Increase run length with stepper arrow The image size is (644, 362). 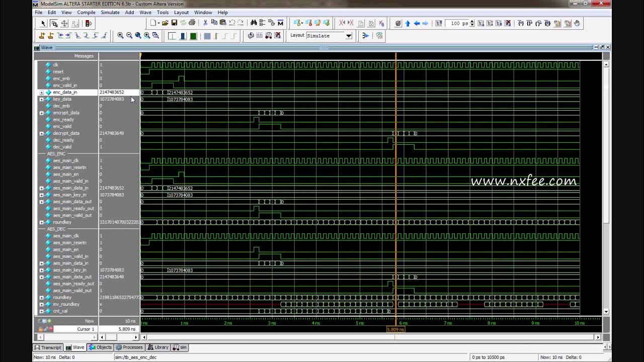coord(472,22)
